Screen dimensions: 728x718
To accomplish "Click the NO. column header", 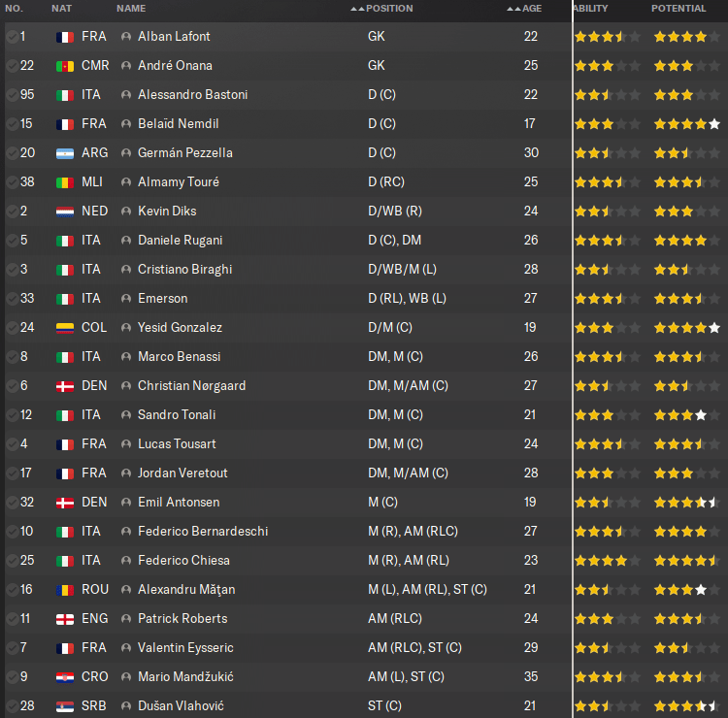I will click(14, 9).
